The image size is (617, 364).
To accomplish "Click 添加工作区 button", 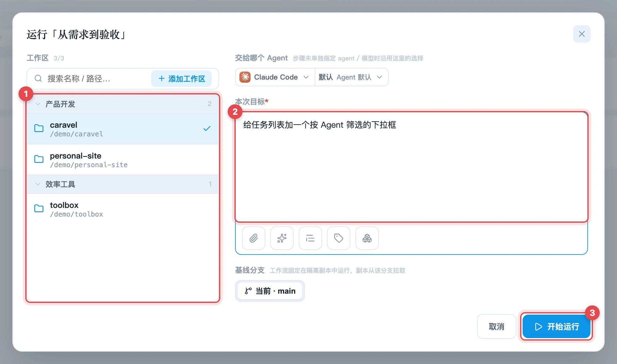I will [181, 79].
